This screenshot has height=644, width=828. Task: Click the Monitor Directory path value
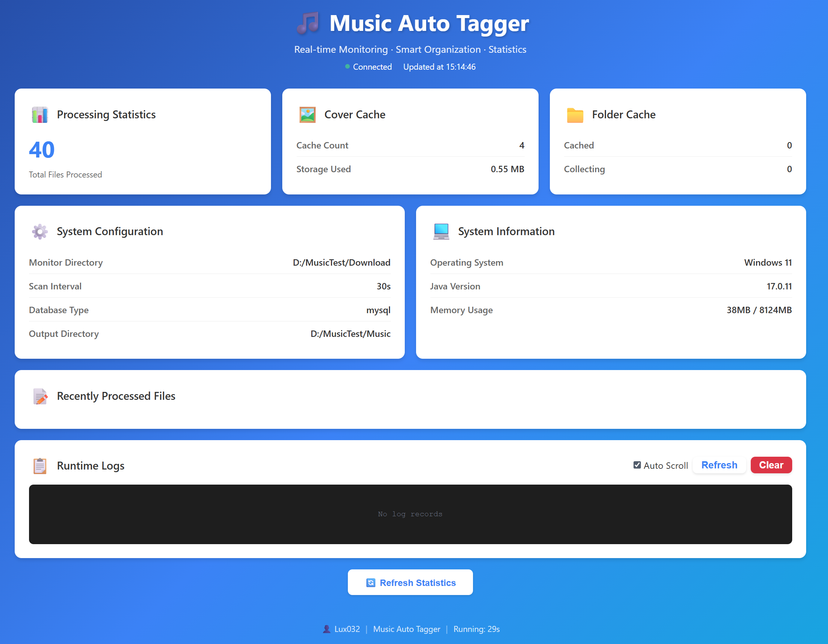pyautogui.click(x=341, y=263)
